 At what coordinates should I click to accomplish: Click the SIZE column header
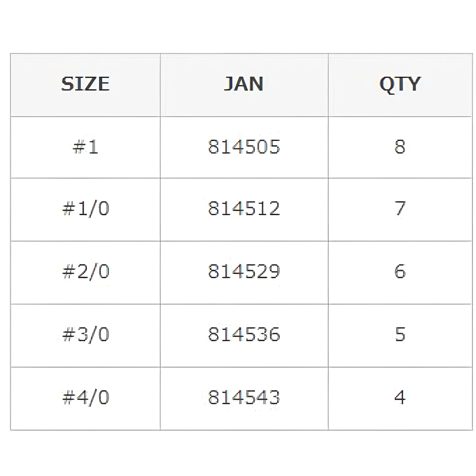coord(86,84)
